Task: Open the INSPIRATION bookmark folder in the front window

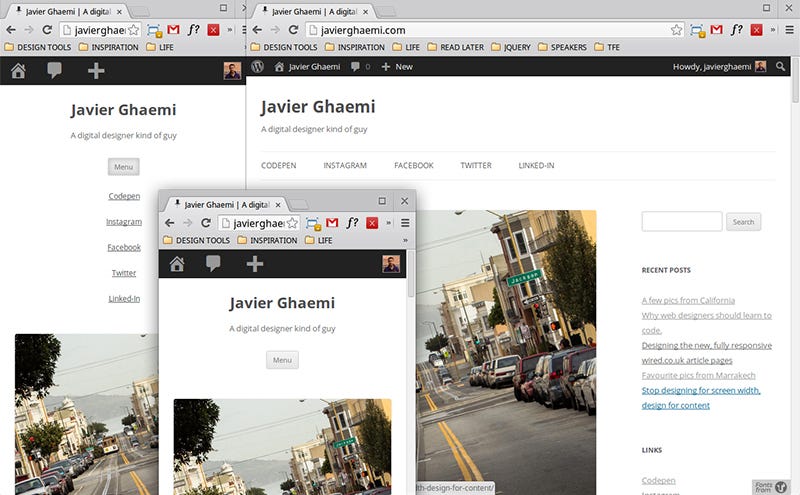Action: [x=267, y=240]
